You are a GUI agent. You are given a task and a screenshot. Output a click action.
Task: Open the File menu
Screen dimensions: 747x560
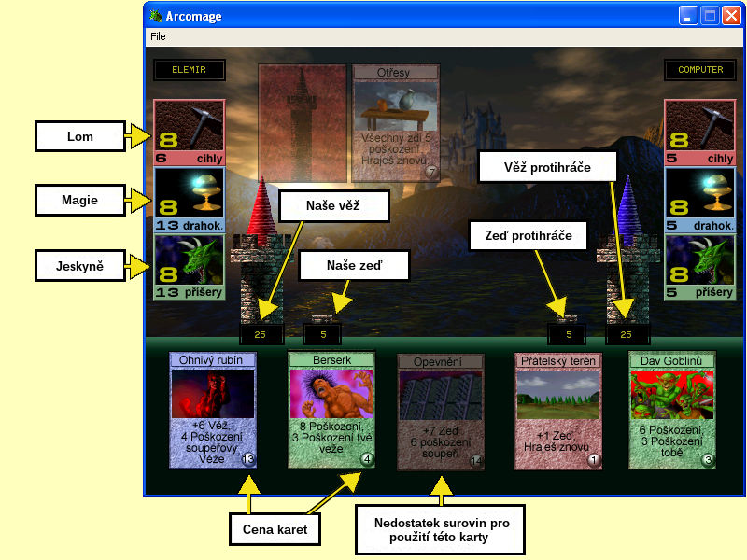[158, 36]
